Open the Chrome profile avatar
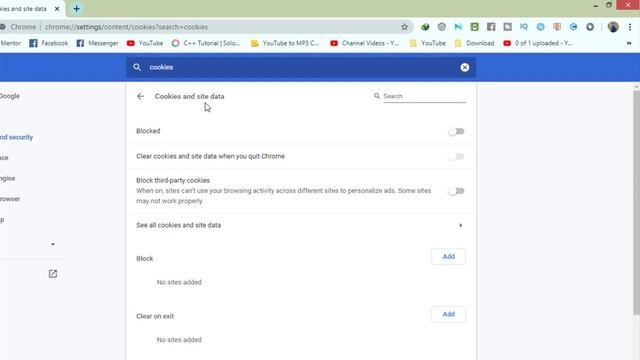 point(613,27)
